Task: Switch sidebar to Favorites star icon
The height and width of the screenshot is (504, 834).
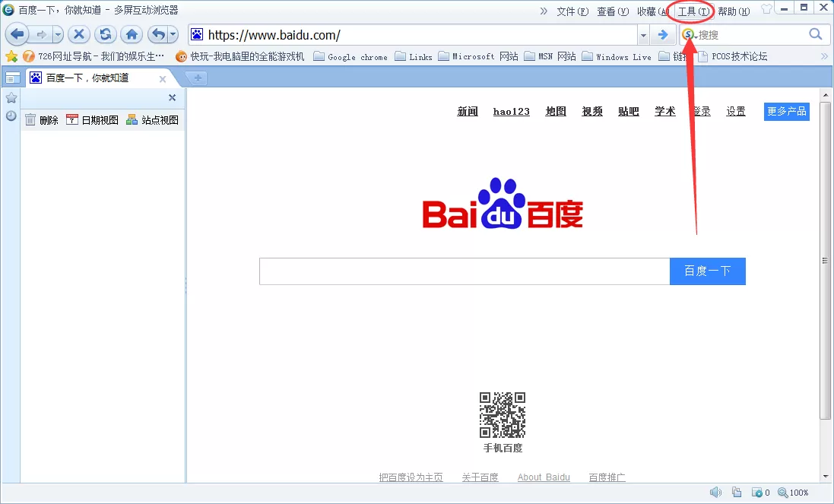Action: click(11, 98)
